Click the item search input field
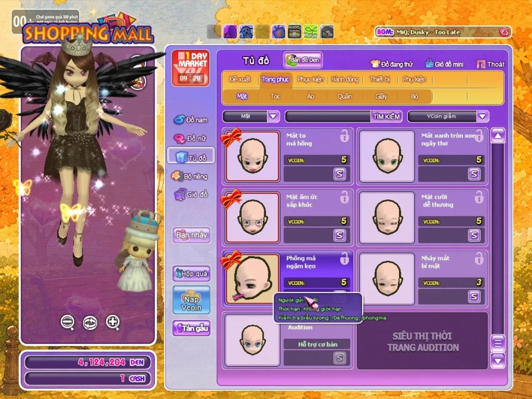Image resolution: width=532 pixels, height=399 pixels. [x=328, y=117]
